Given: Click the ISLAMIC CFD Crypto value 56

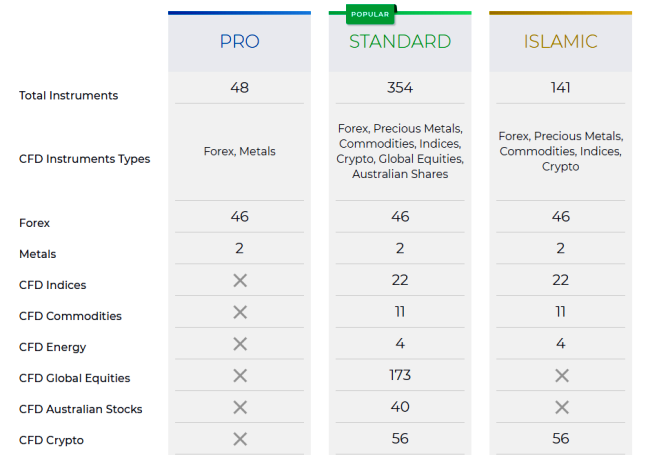Looking at the screenshot, I should click(561, 438).
